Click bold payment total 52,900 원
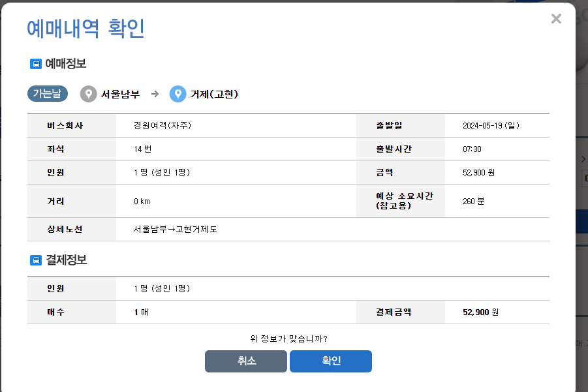This screenshot has height=392, width=588. [x=480, y=312]
